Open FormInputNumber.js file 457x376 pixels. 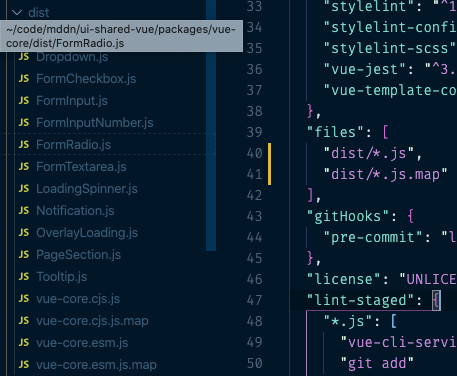tap(95, 123)
